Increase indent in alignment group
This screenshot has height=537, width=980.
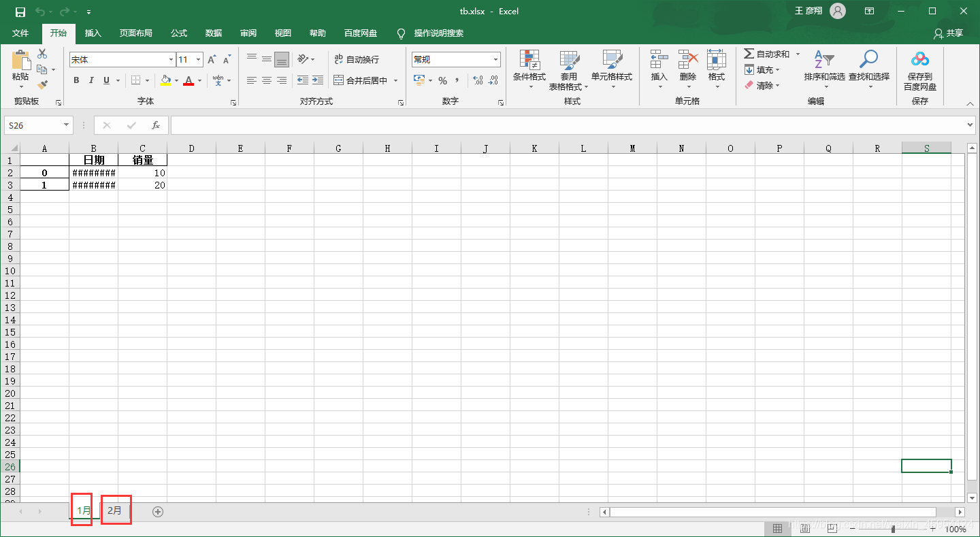318,80
